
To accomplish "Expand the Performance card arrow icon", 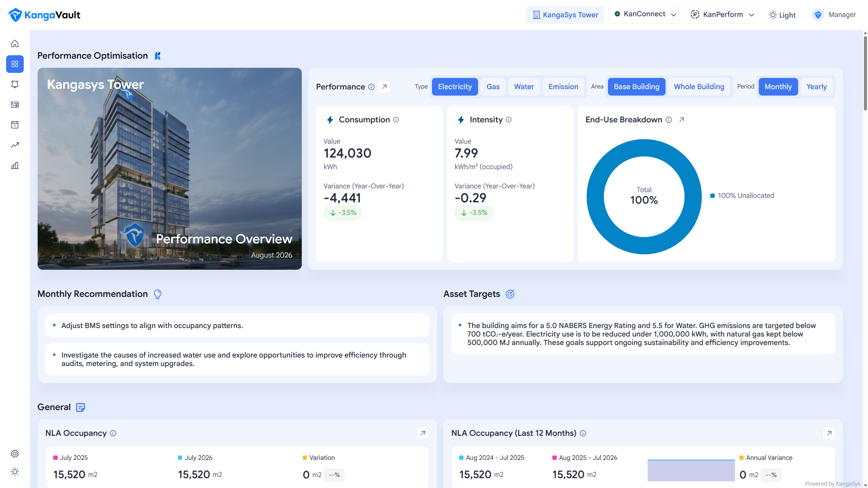I will click(x=384, y=87).
